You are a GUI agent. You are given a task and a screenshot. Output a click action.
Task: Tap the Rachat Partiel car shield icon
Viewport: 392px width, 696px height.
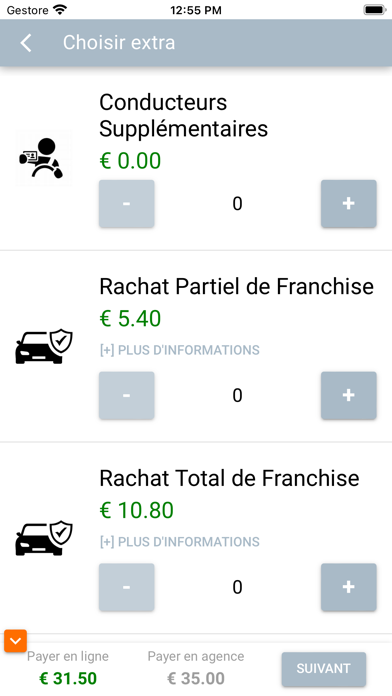44,346
